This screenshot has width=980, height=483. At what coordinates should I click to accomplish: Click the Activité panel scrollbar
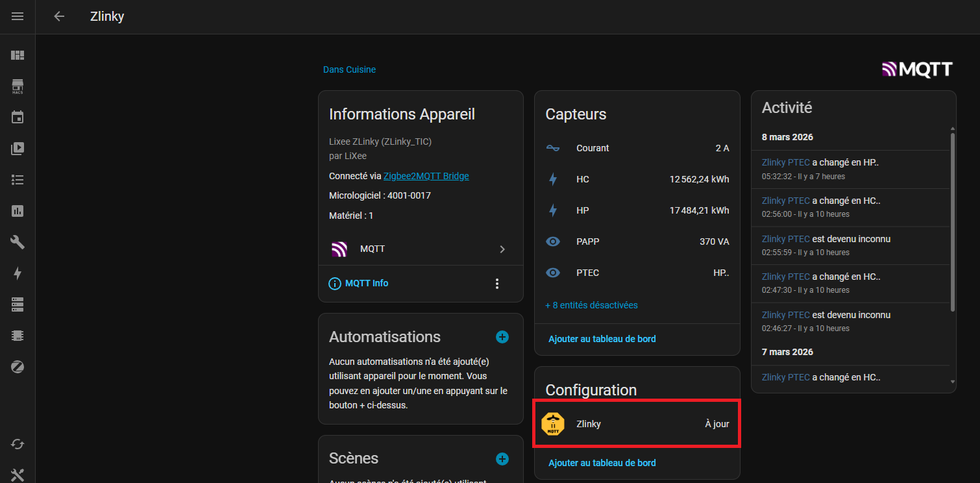coord(952,221)
